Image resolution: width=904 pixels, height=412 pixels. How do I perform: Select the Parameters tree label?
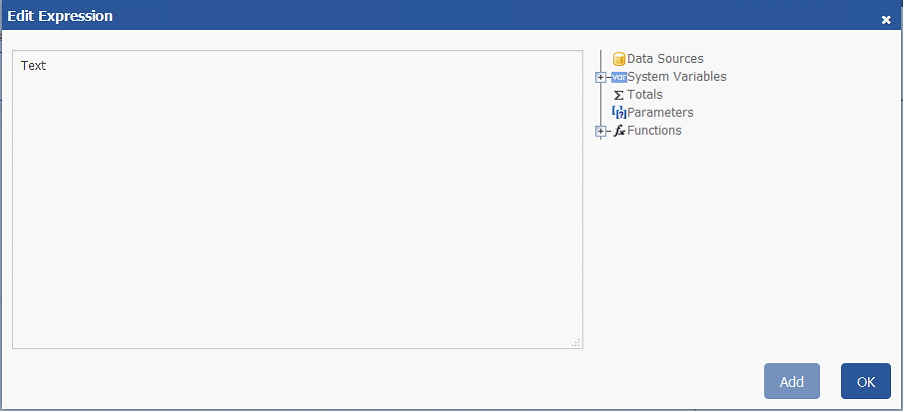pyautogui.click(x=660, y=113)
